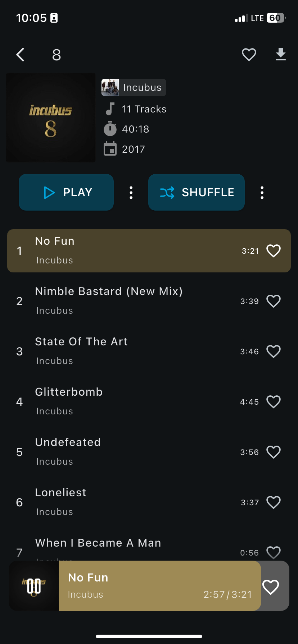Download the album 8
298x644 pixels.
280,55
